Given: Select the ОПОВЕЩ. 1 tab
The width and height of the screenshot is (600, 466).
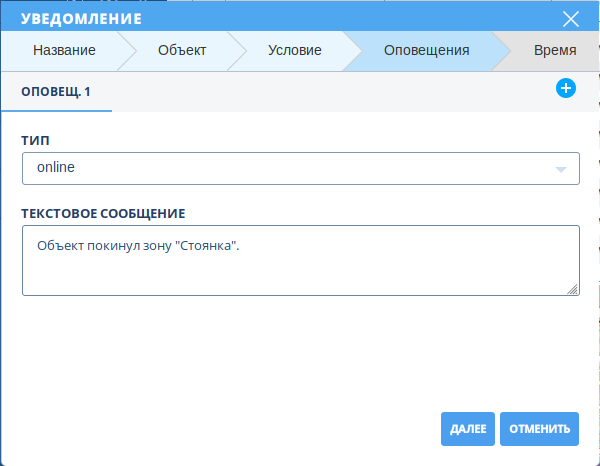Looking at the screenshot, I should coord(56,91).
